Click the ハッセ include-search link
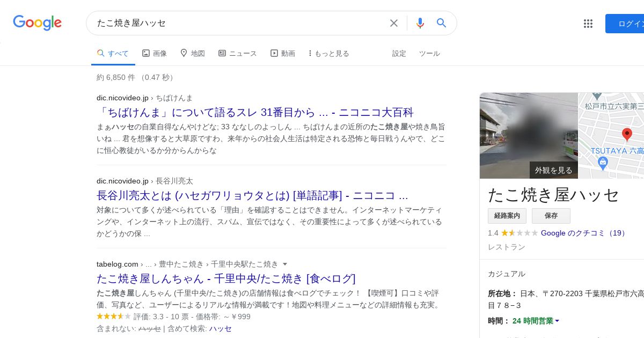 click(221, 328)
